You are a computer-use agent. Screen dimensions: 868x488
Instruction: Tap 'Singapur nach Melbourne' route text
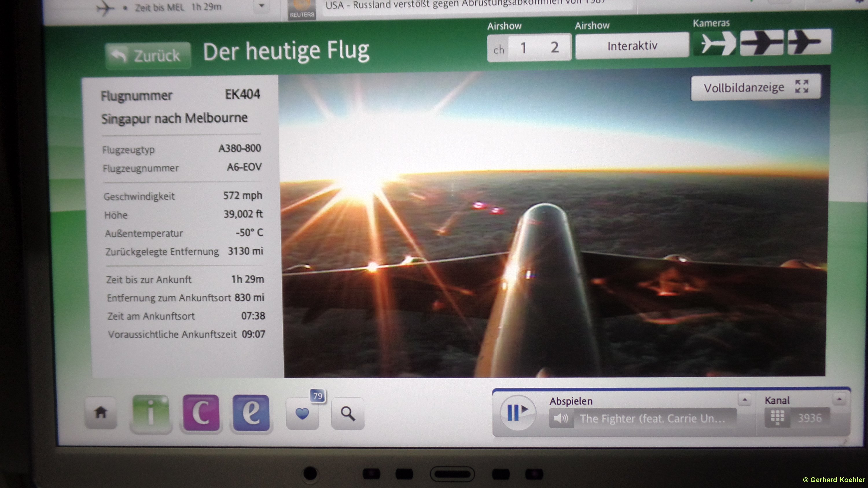174,118
